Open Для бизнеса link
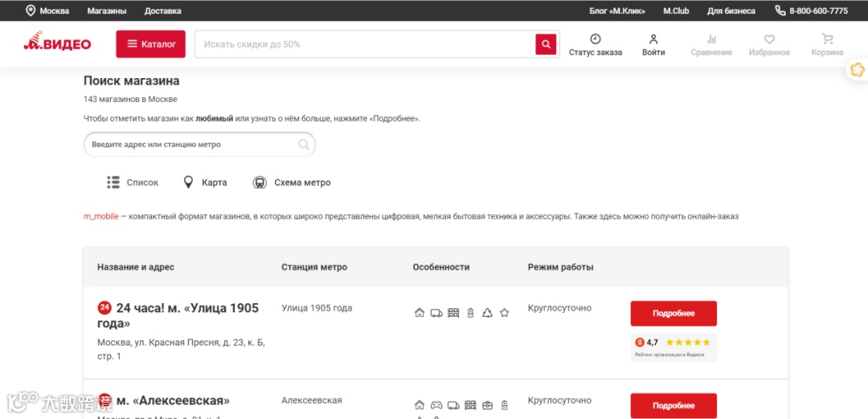Image resolution: width=868 pixels, height=419 pixels. [731, 11]
